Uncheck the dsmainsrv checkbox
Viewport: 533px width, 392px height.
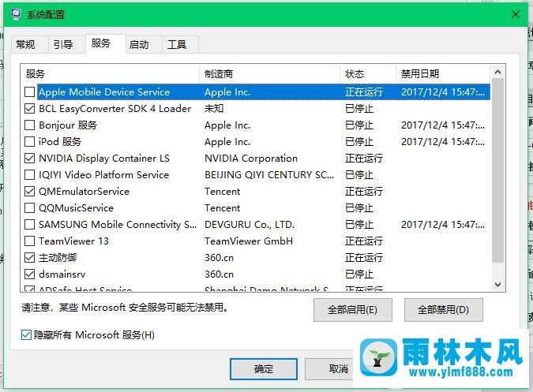point(29,274)
